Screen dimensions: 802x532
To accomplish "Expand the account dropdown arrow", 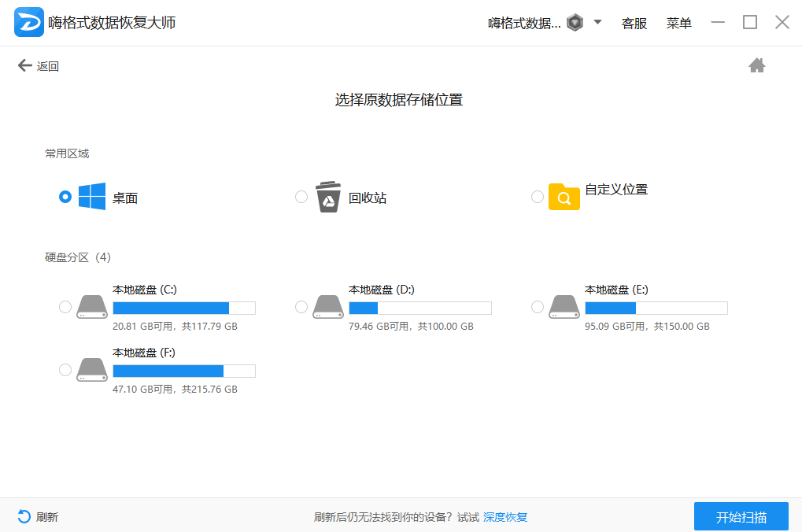I will coord(598,22).
